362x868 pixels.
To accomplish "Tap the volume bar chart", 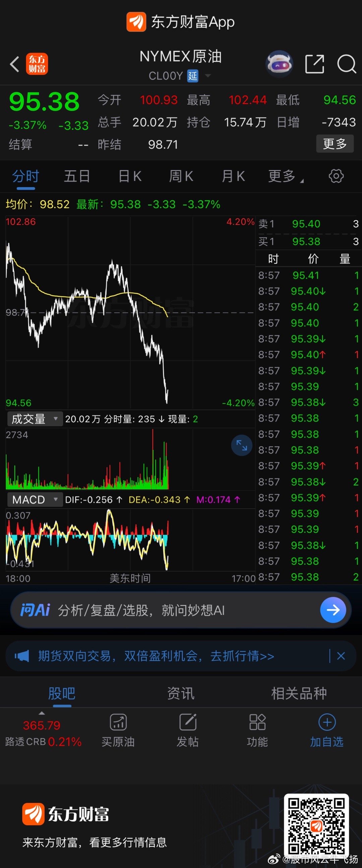I will pyautogui.click(x=130, y=459).
